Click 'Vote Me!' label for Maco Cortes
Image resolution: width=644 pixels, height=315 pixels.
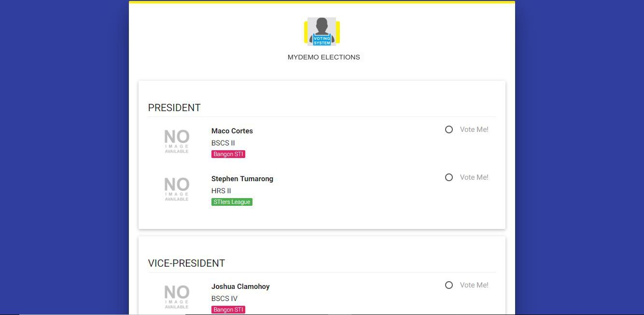pos(474,129)
